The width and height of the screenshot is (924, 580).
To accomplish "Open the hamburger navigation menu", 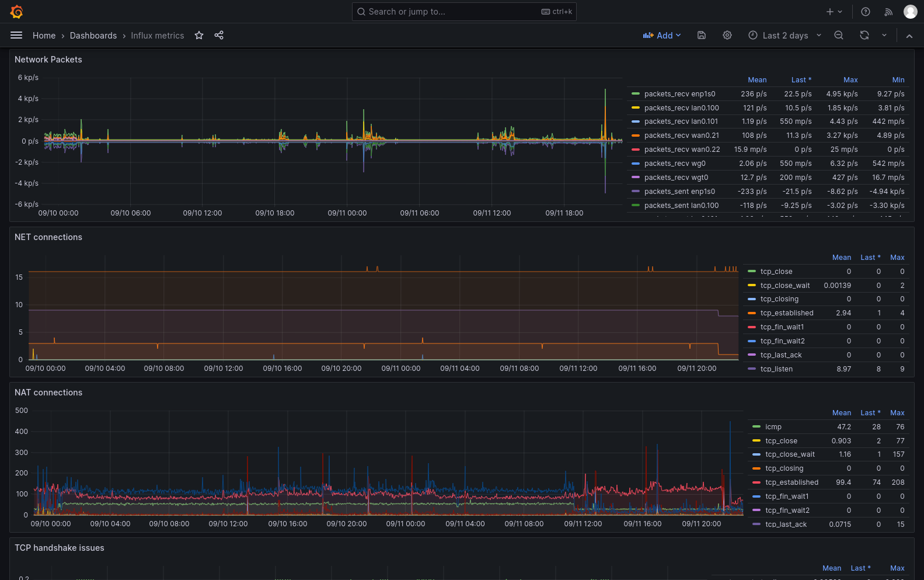I will pos(16,36).
